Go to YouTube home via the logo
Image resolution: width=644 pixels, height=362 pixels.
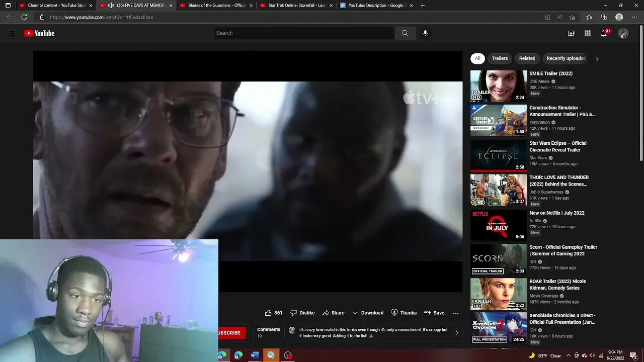point(39,33)
